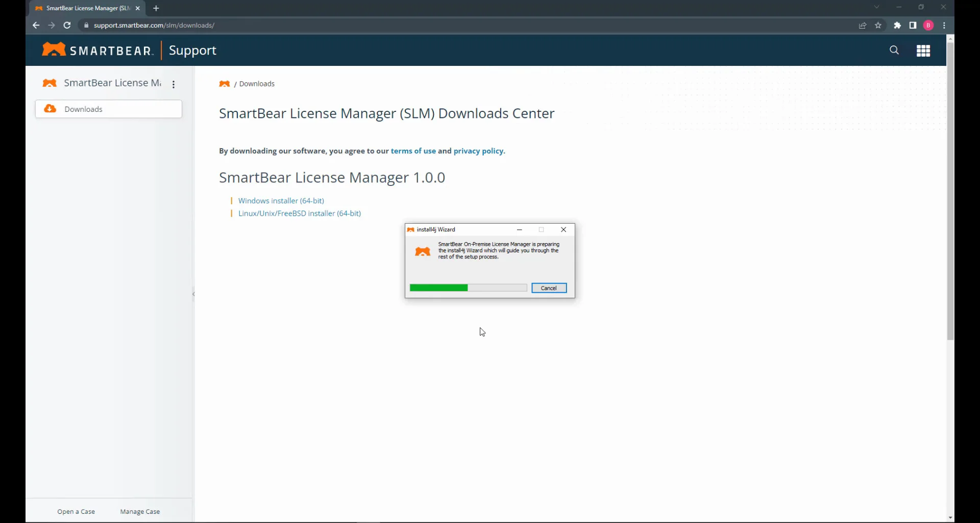Click the wizard preparing message text

click(x=499, y=251)
